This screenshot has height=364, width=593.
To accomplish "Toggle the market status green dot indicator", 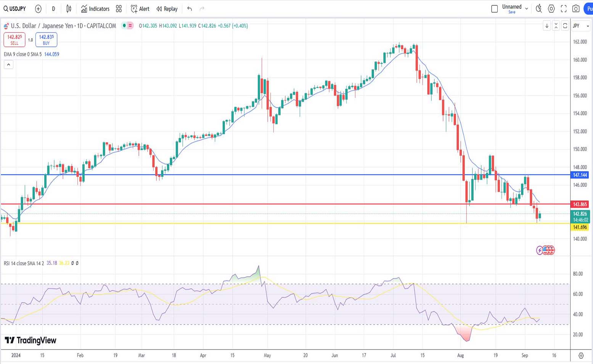I will pyautogui.click(x=124, y=26).
